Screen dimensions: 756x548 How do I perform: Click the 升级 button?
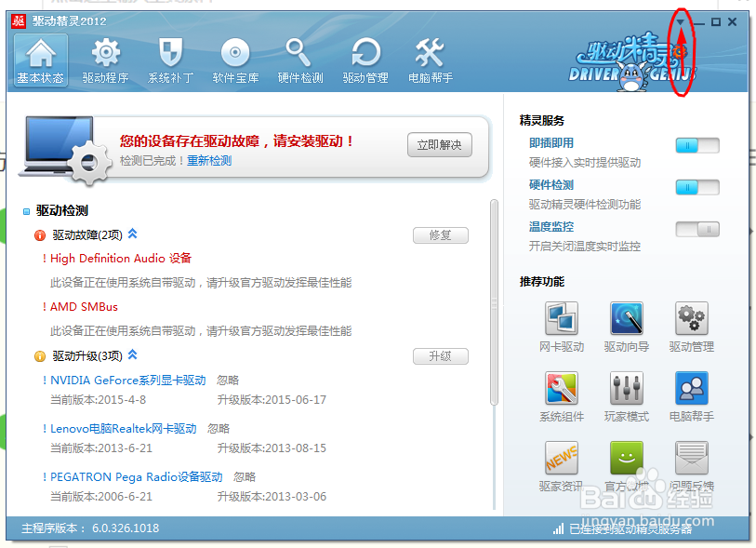[x=440, y=356]
